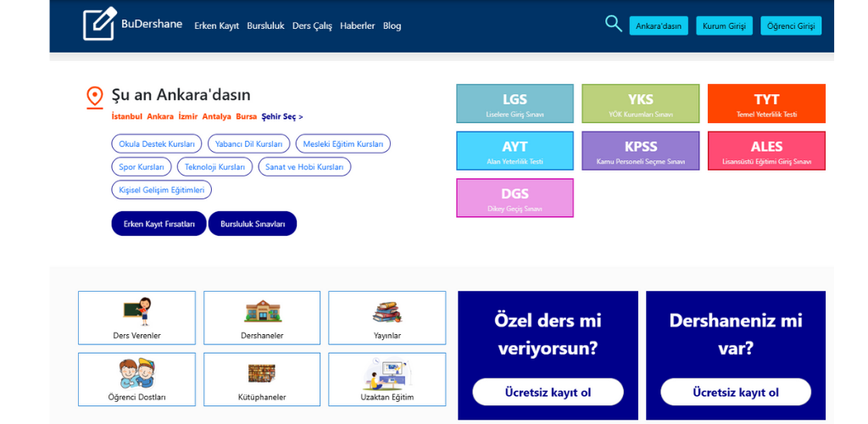The width and height of the screenshot is (868, 424).
Task: Choose the Yabancı Dil Kursları tag
Action: (x=248, y=144)
